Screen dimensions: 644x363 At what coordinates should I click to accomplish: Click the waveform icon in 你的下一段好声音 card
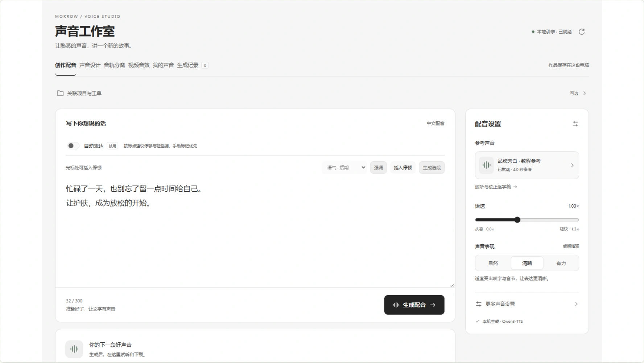click(74, 349)
